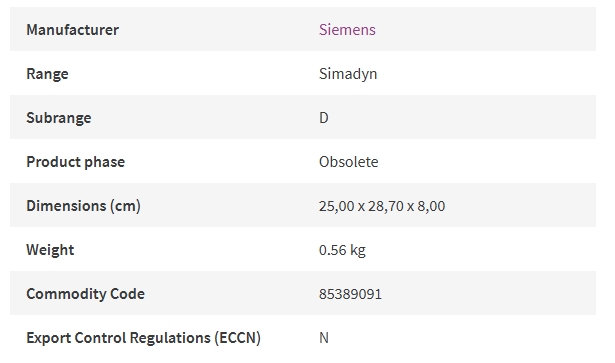Click the Weight label

[x=50, y=250]
